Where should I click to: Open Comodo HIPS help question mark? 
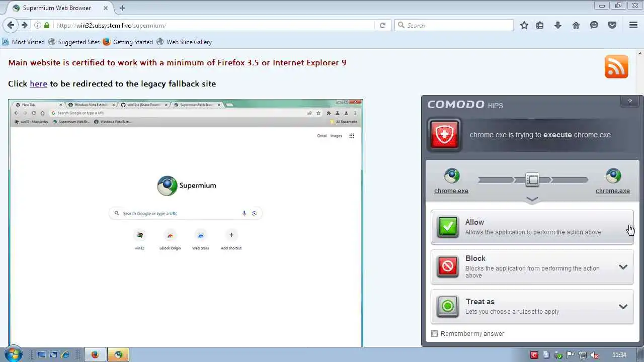pos(630,102)
